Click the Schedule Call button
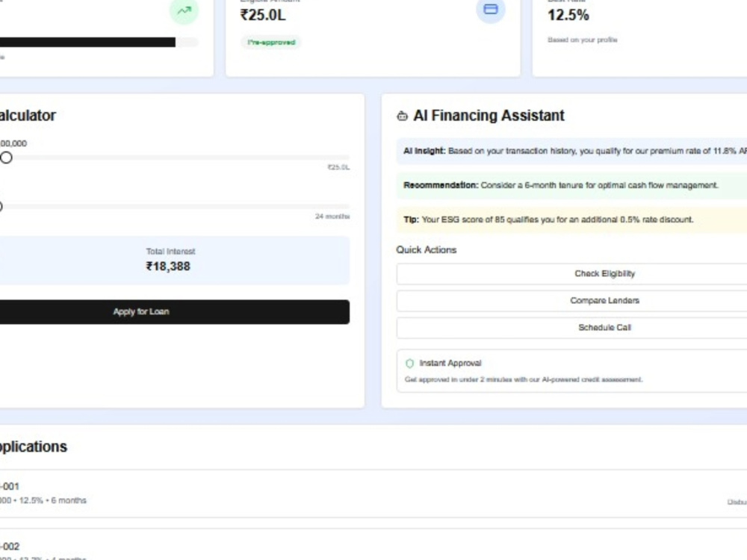747x560 pixels. 571,328
